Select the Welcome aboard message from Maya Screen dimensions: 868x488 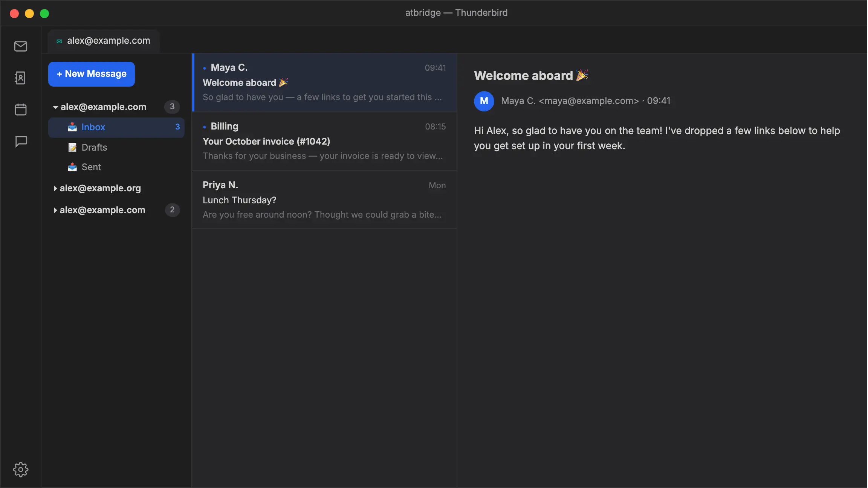(324, 82)
